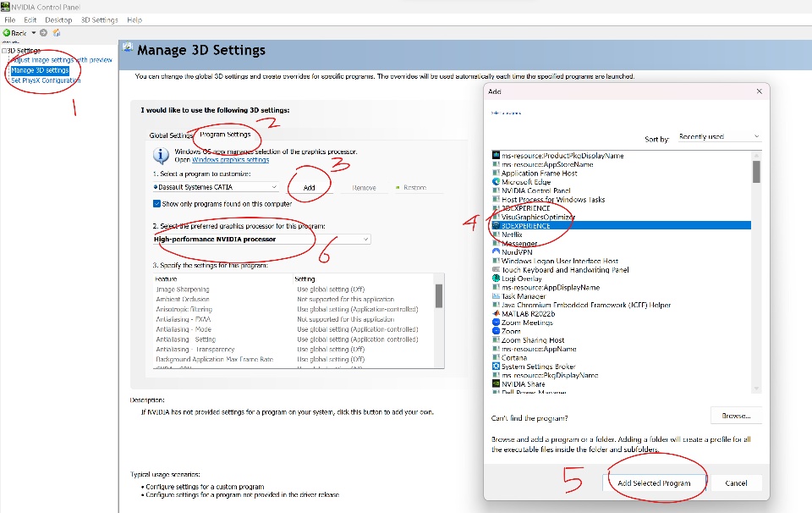Click the green Back arrow icon
The width and height of the screenshot is (812, 513).
point(7,33)
